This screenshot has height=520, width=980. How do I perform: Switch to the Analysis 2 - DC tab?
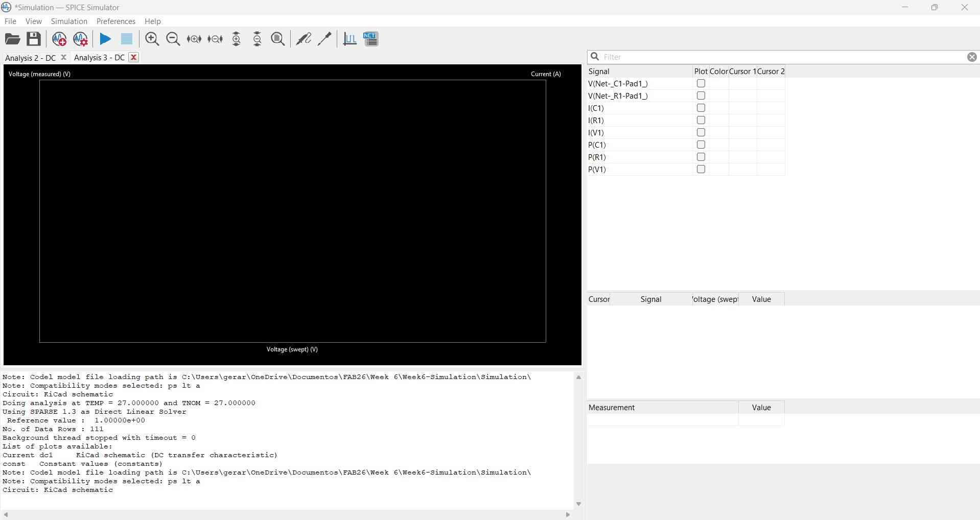[31, 58]
